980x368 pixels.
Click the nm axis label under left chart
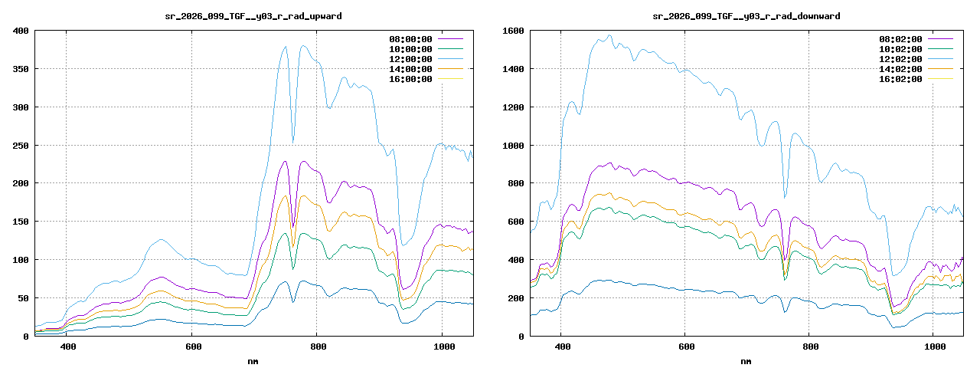(x=253, y=360)
